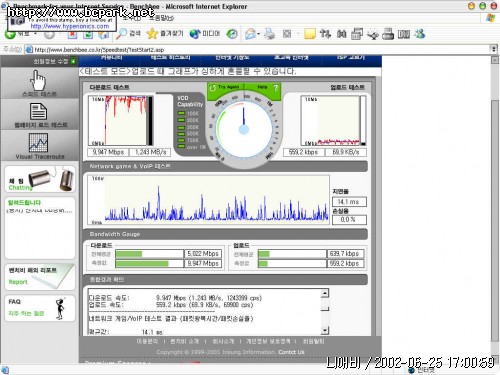The image size is (500, 375).
Task: Open the Messenger people icon
Action: coord(420,34)
